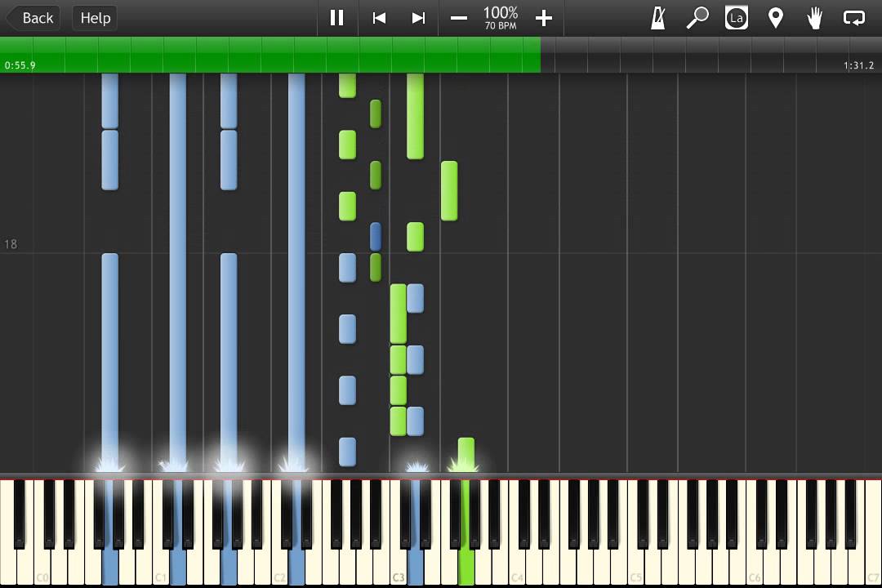Toggle the loop icon
Screen dimensions: 882x588
click(x=854, y=18)
